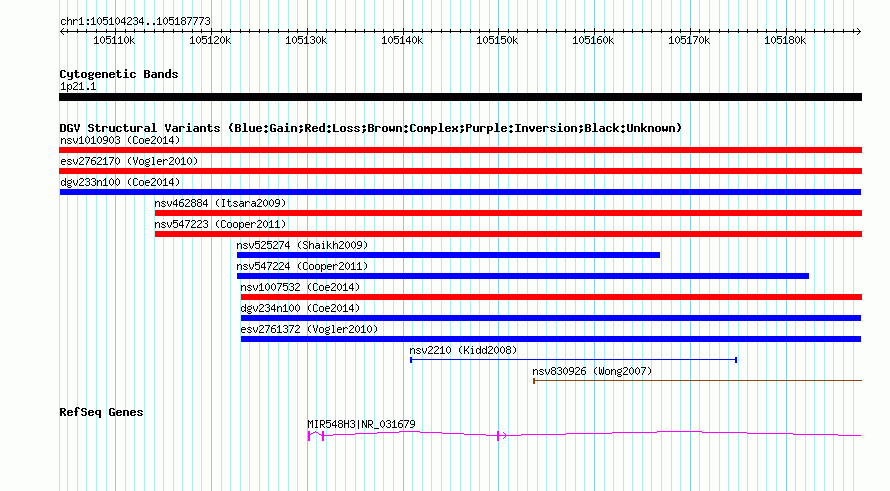This screenshot has width=890, height=491.
Task: Open the nsv462884 (Itsara2009) label
Action: click(220, 203)
